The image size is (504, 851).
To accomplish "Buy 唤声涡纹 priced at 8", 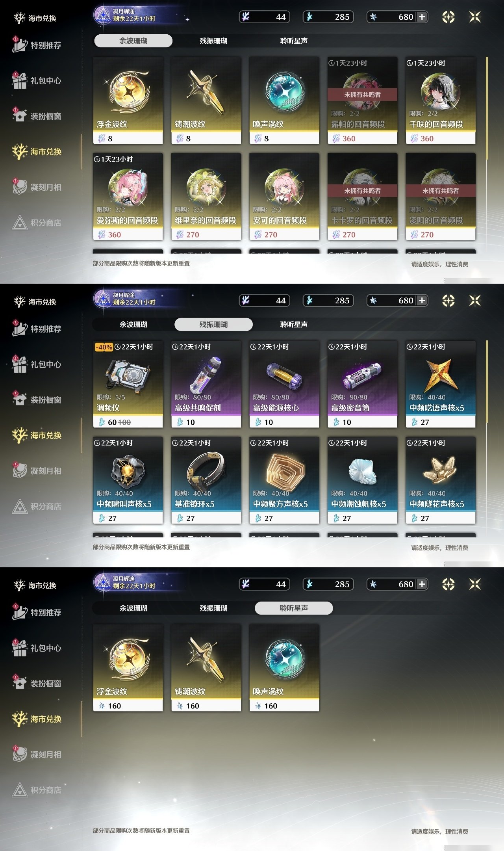I will 284,100.
